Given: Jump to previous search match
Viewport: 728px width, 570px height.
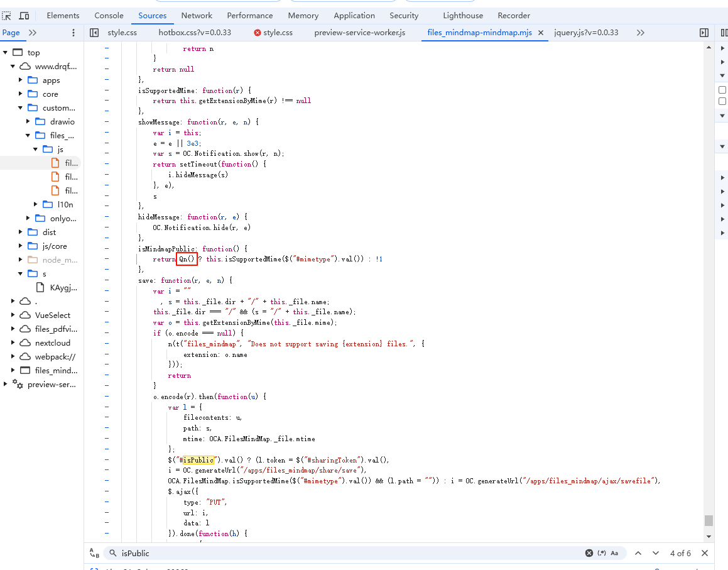Looking at the screenshot, I should pyautogui.click(x=638, y=553).
